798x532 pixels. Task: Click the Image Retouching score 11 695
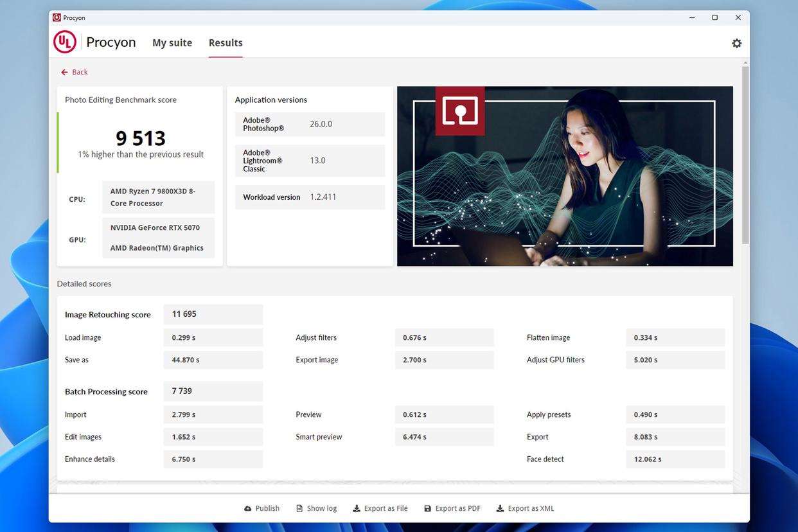pos(213,314)
